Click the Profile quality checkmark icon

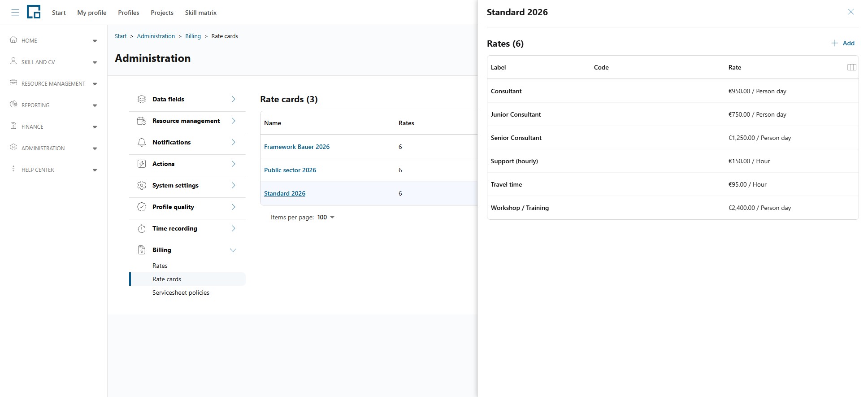coord(142,207)
